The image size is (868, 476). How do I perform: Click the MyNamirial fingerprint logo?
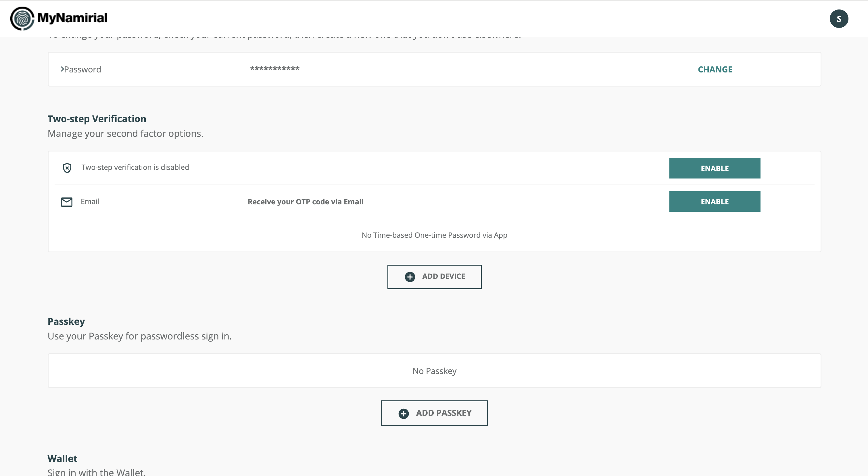[x=22, y=18]
